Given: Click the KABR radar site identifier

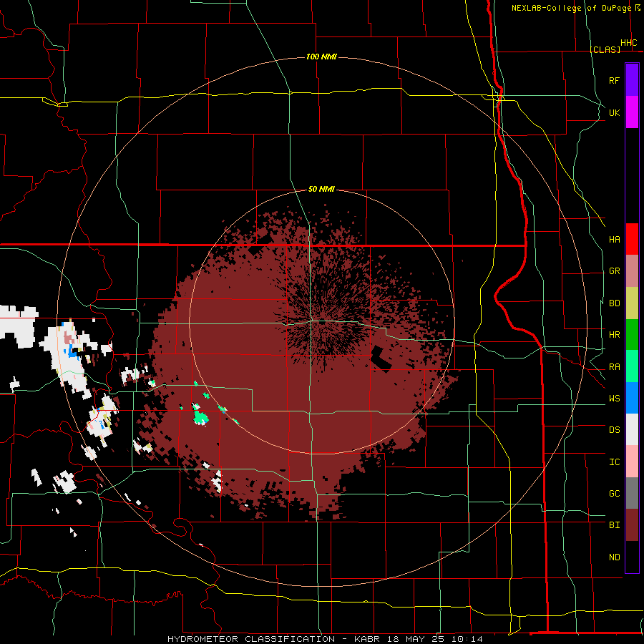Looking at the screenshot, I should click(x=368, y=639).
